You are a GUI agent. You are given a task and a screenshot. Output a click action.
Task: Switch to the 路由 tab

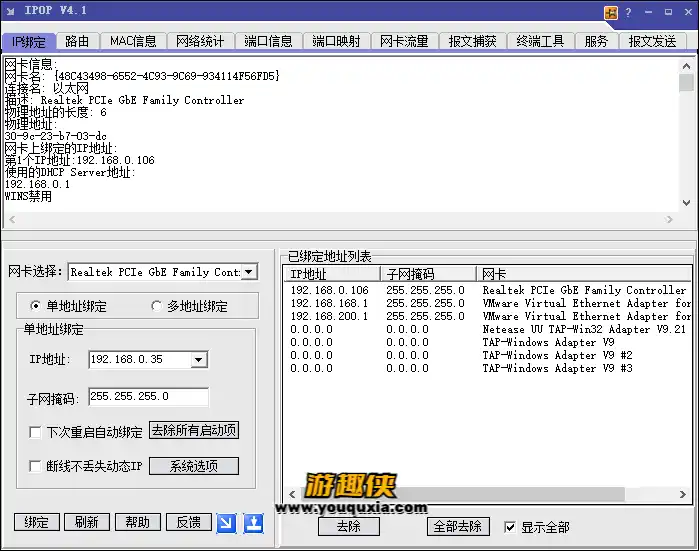(x=77, y=41)
